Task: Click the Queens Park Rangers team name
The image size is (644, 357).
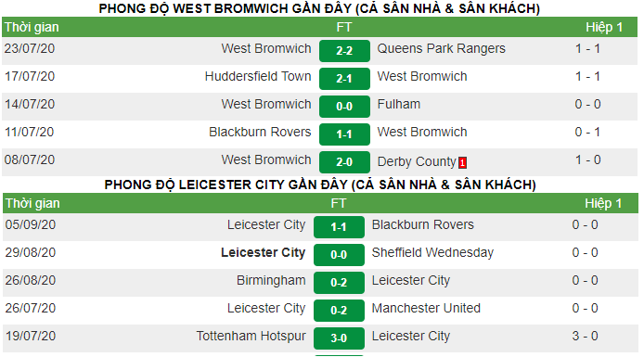Action: (441, 49)
